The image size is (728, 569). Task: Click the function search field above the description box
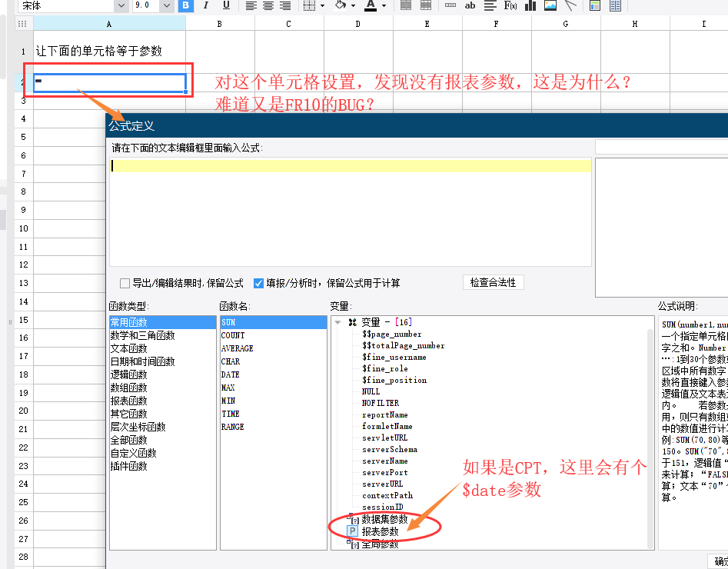click(x=662, y=148)
